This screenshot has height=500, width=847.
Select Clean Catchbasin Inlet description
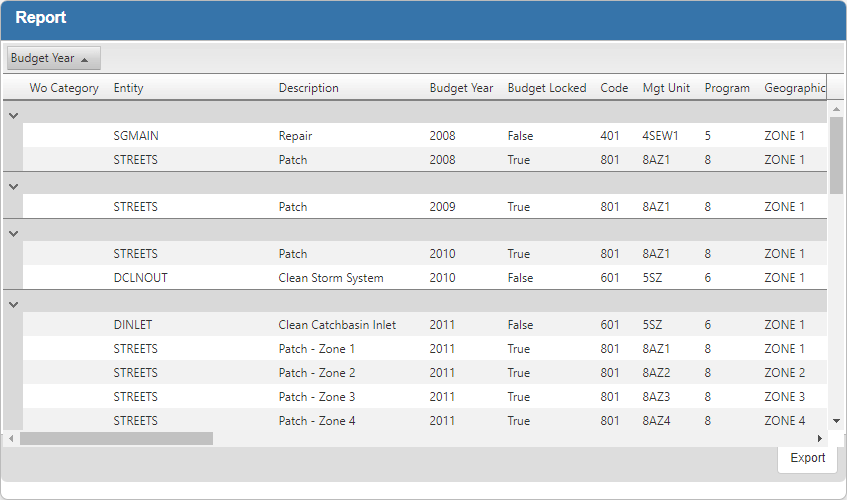pos(337,325)
